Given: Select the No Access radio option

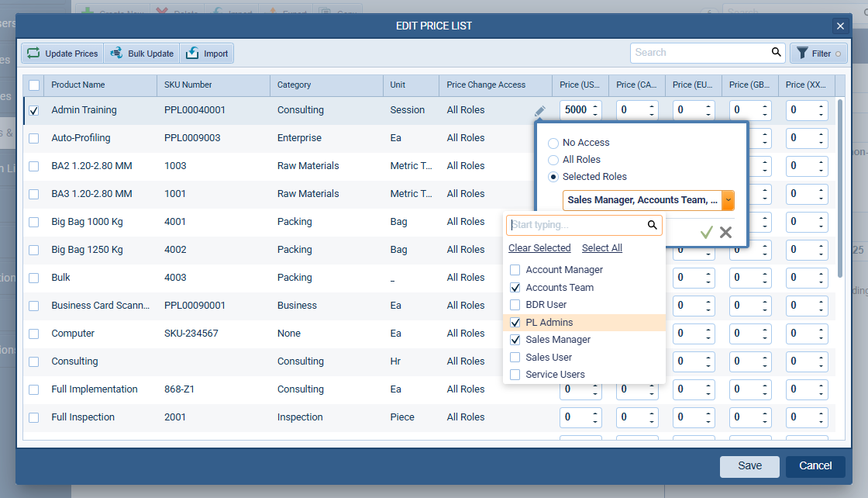Looking at the screenshot, I should [x=553, y=143].
